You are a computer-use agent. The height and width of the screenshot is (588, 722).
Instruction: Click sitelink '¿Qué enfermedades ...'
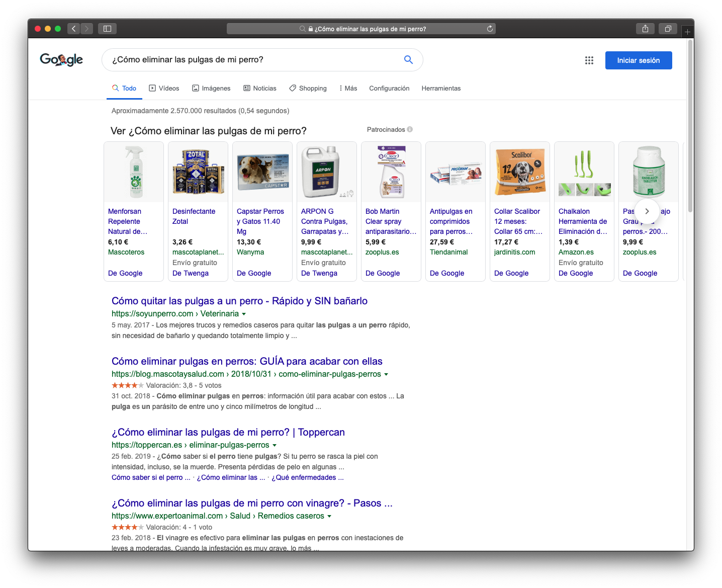[x=308, y=477]
